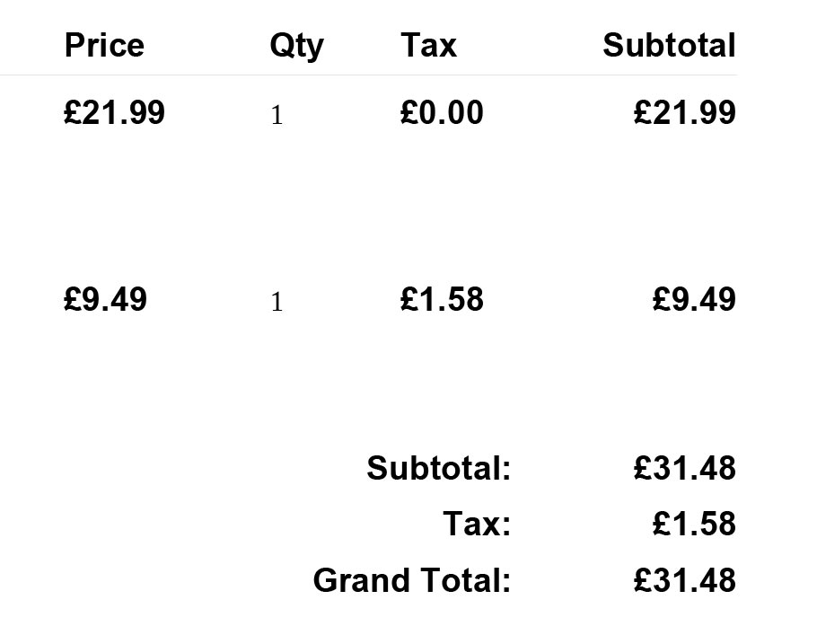Click the £0.00 tax amount
This screenshot has height=644, width=817.
pos(442,113)
